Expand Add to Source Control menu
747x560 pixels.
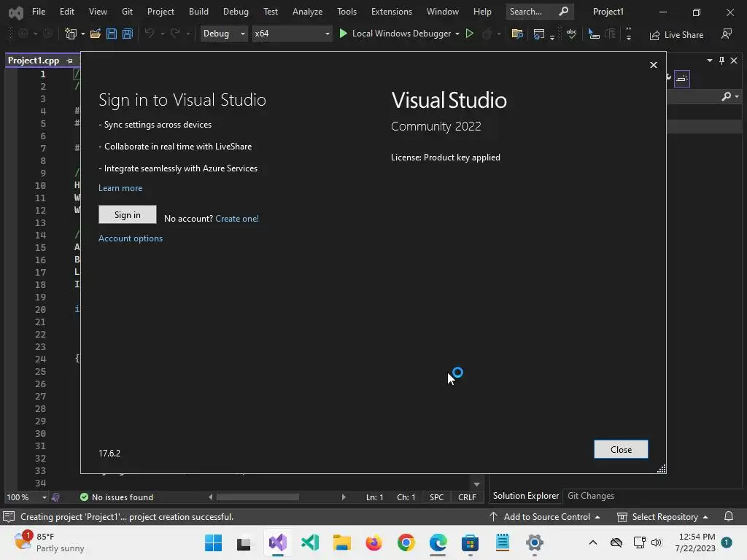point(546,517)
